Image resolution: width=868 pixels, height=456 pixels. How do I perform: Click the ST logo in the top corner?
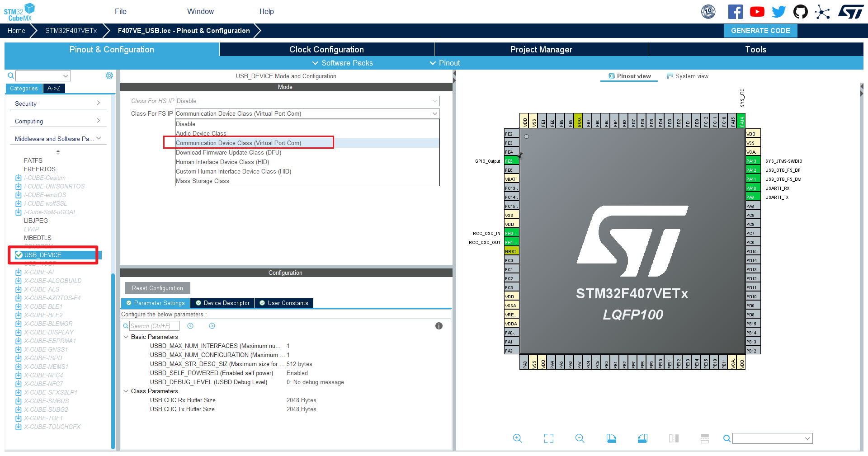[851, 12]
